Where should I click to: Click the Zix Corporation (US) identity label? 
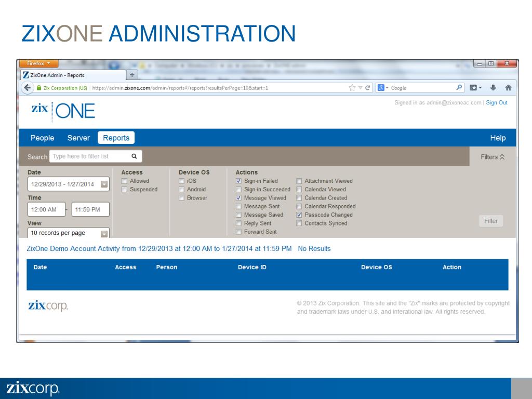coord(65,88)
